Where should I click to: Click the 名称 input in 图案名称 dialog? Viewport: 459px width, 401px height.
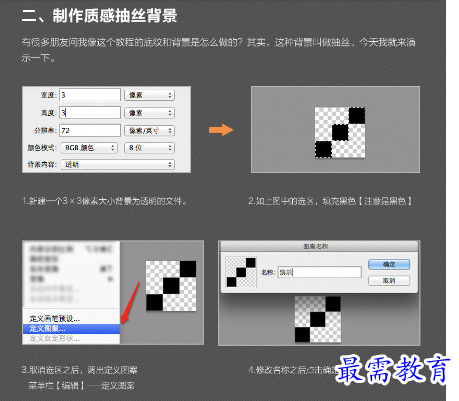(320, 272)
